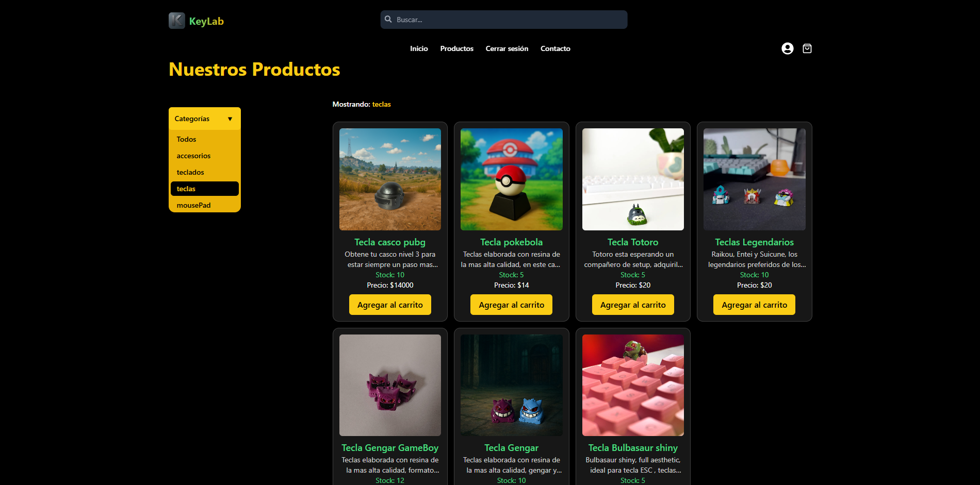Click the search magnifier icon
Image resolution: width=980 pixels, height=485 pixels.
pos(388,20)
